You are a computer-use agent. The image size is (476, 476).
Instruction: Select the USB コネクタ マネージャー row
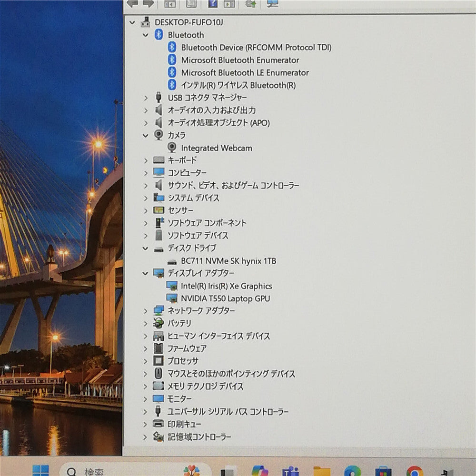[208, 98]
